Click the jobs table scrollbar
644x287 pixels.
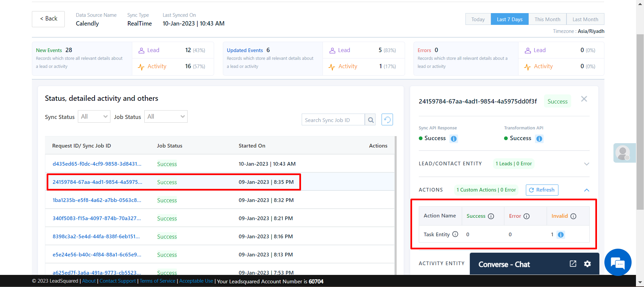[396, 205]
